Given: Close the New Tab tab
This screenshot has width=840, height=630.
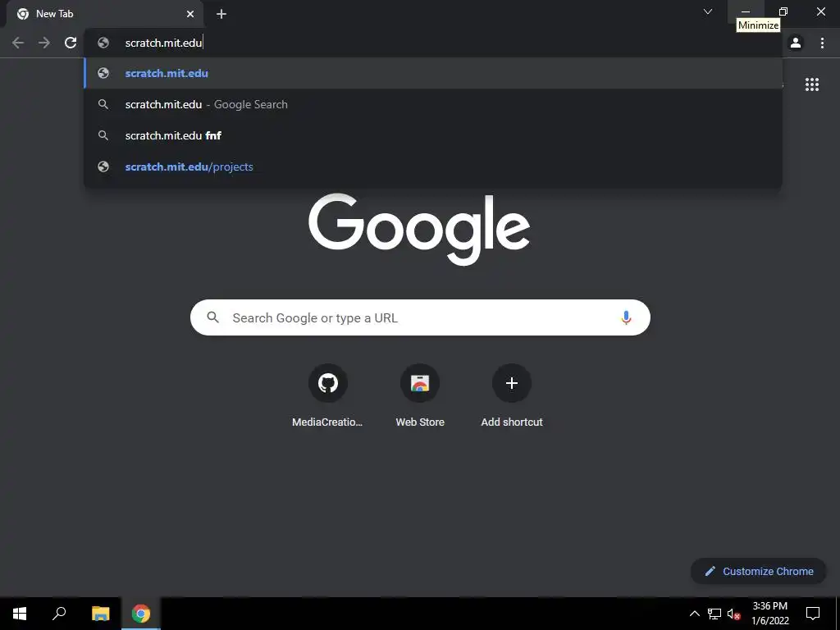Looking at the screenshot, I should tap(190, 14).
